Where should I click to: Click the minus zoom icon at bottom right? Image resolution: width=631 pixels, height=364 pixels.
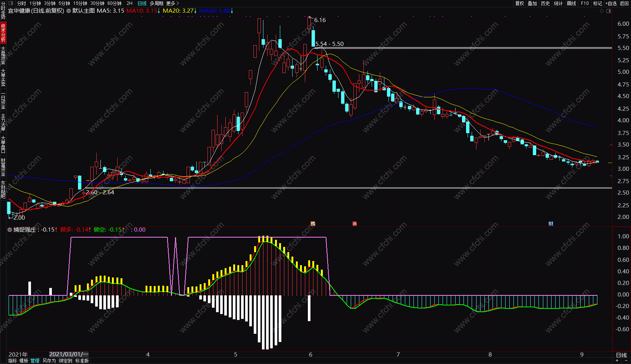point(626,361)
